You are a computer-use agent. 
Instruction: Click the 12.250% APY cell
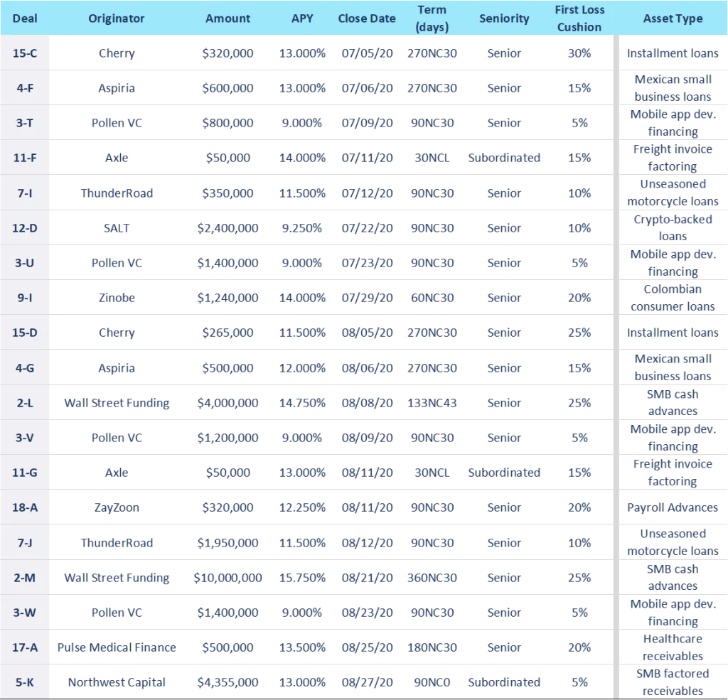coord(302,507)
